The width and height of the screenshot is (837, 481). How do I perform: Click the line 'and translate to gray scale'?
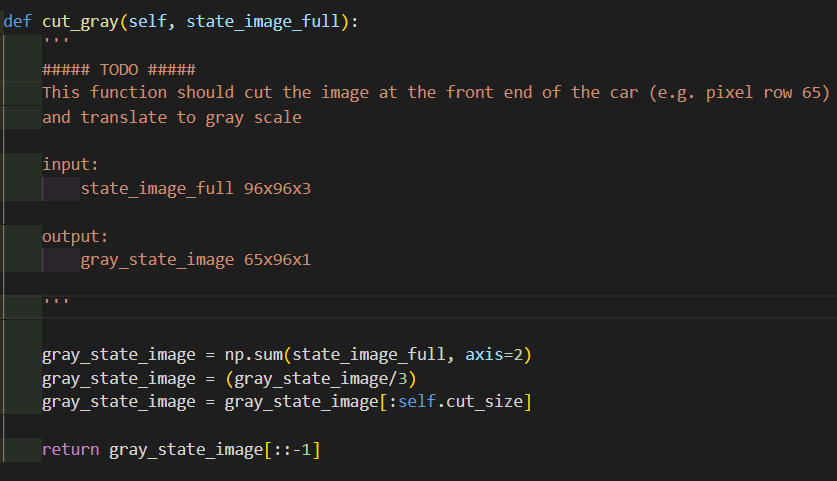point(172,117)
